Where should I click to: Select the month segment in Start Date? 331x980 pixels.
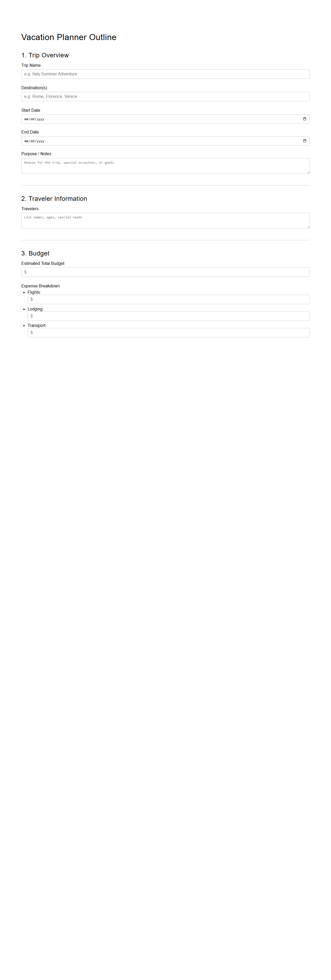(x=26, y=119)
